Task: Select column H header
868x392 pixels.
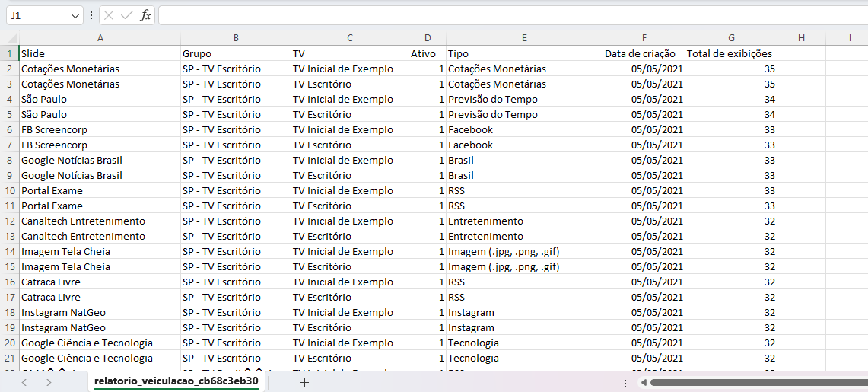Action: tap(802, 38)
